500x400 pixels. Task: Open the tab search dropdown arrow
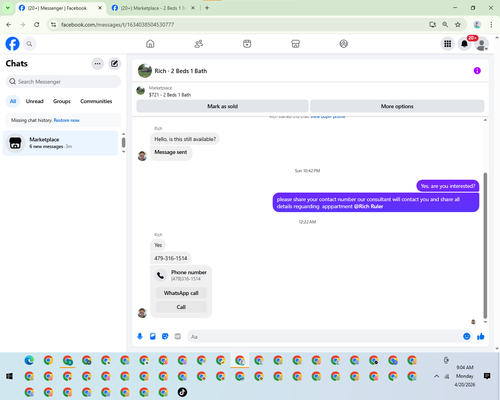click(8, 8)
